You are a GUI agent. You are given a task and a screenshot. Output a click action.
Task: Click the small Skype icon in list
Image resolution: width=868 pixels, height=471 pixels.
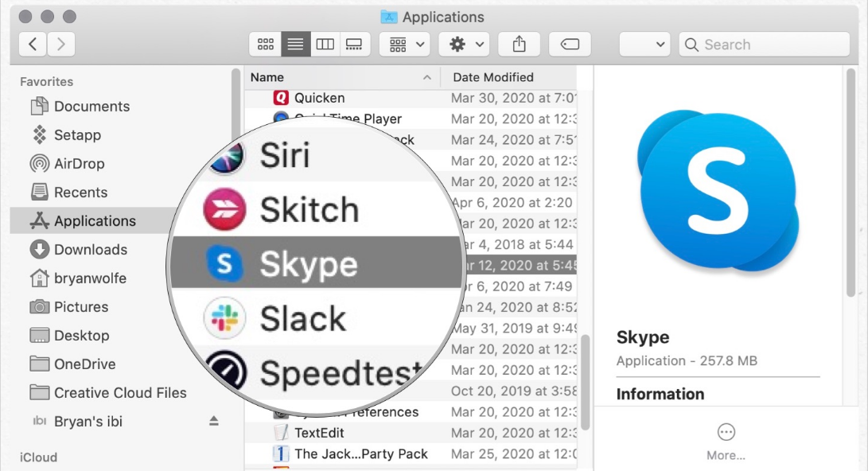(224, 263)
